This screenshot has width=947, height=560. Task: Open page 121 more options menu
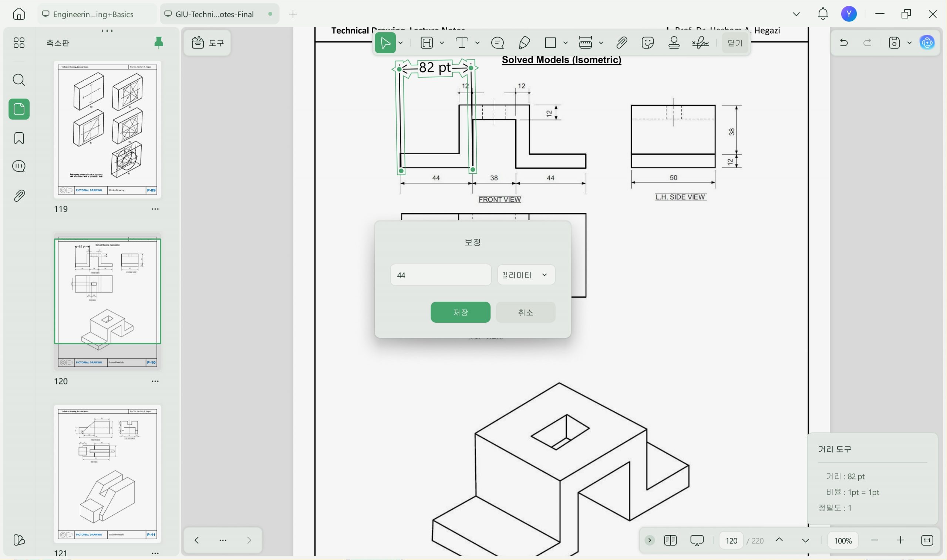[155, 553]
